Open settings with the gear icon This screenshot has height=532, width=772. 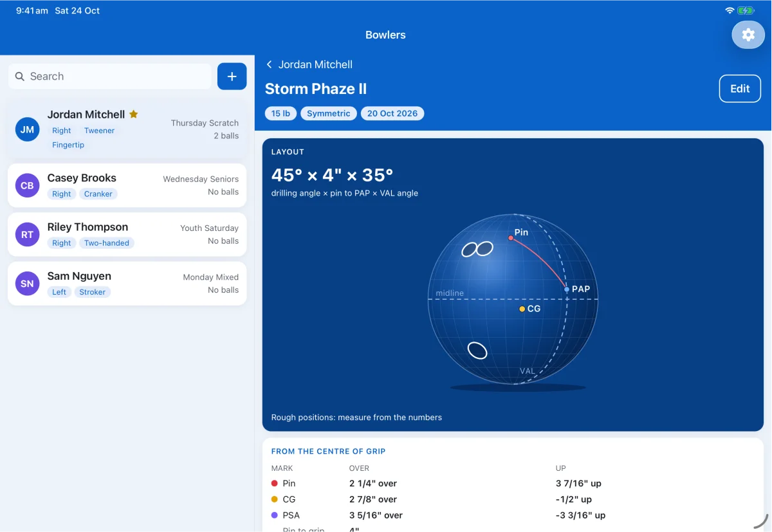pyautogui.click(x=748, y=35)
